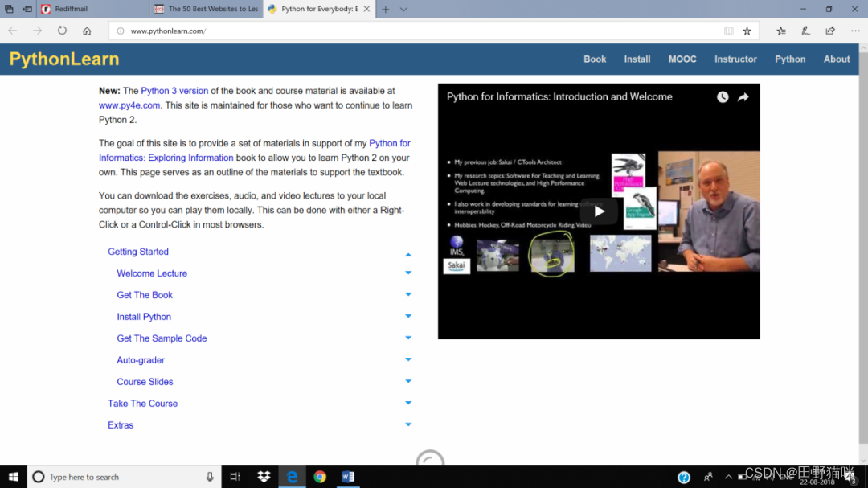The image size is (868, 488).
Task: Expand the Auto-grader arrow
Action: tap(408, 359)
